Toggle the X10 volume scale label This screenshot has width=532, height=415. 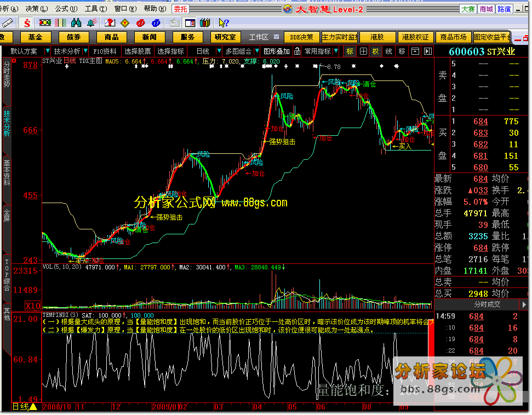pyautogui.click(x=33, y=306)
